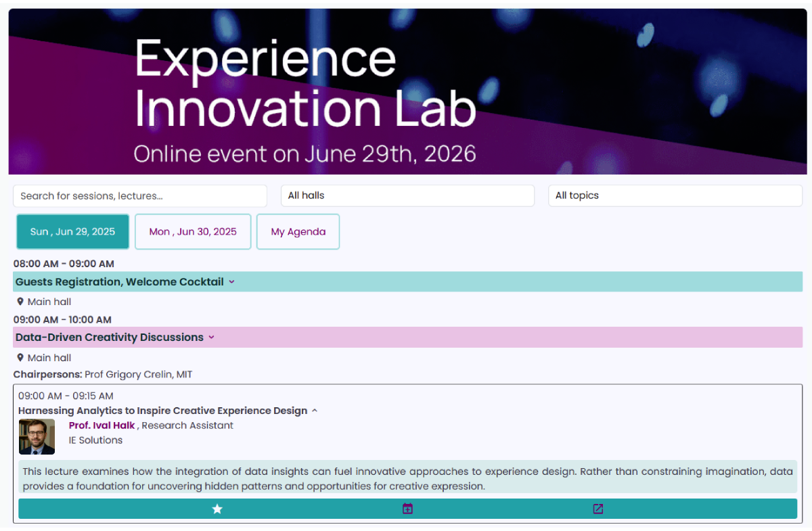Click the Experience Innovation Lab banner
Screen dimensions: 812x531
coord(407,91)
